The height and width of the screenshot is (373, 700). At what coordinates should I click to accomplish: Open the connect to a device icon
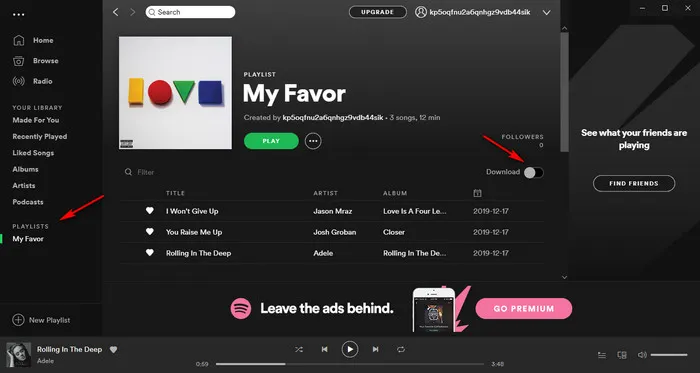click(622, 355)
